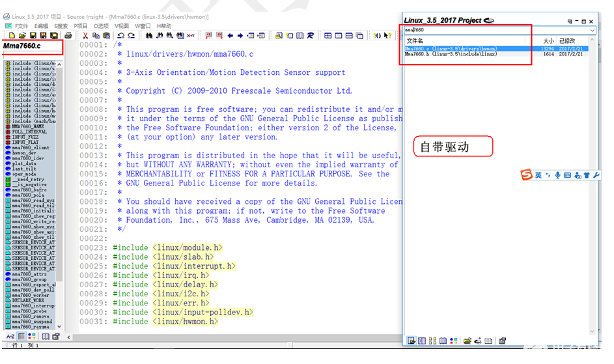Screen dimensions: 614x364
Task: Select the __need_retry symbol
Action: pos(28,180)
